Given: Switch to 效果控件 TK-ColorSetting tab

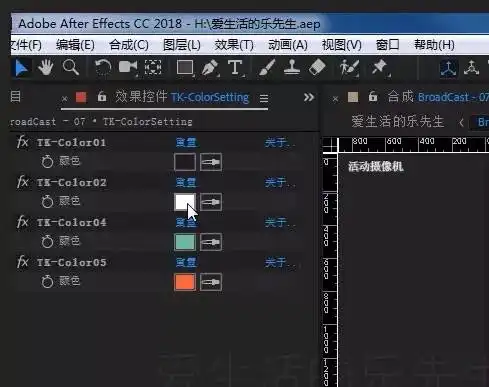Looking at the screenshot, I should [182, 97].
